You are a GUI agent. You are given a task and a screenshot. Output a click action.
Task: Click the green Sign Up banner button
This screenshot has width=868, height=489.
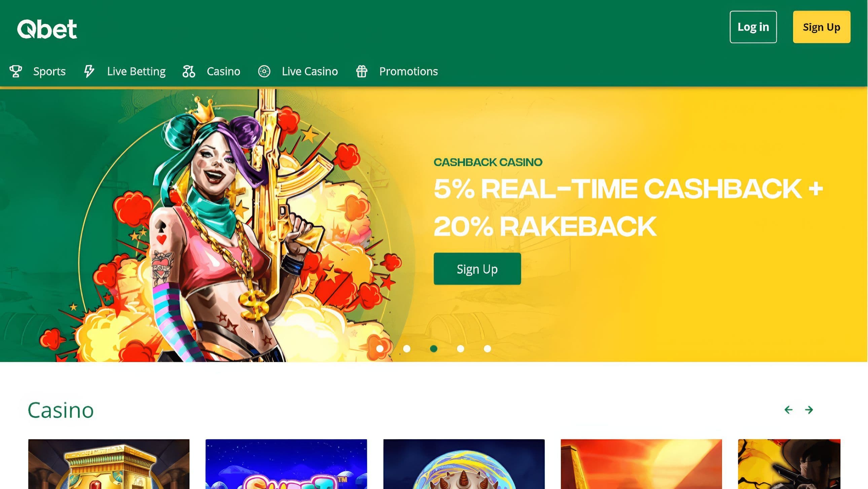click(x=477, y=269)
